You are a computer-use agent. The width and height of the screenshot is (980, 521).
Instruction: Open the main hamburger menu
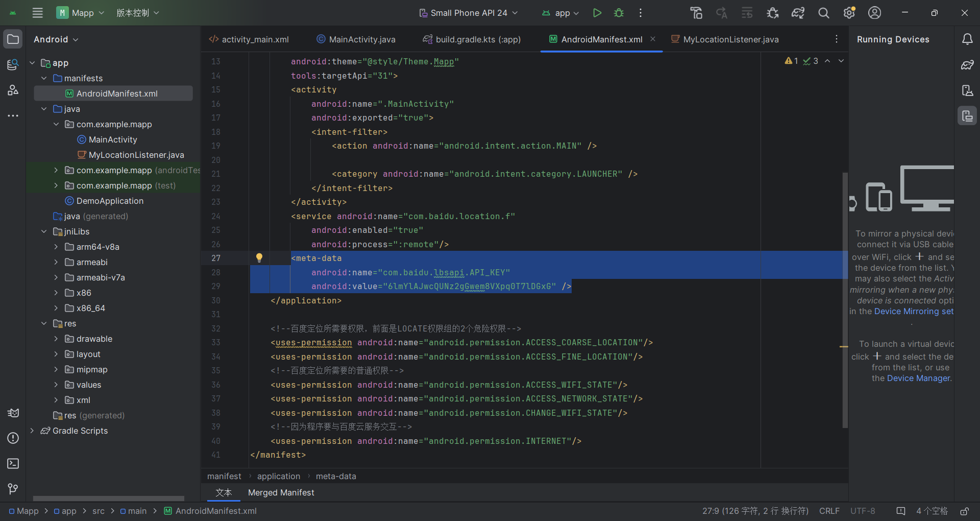coord(37,13)
